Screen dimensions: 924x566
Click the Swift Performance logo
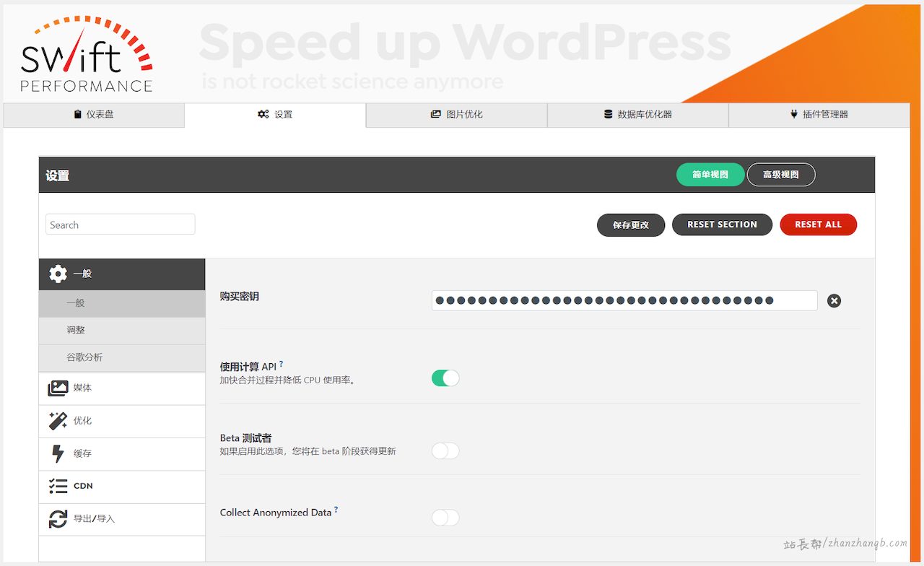click(87, 55)
